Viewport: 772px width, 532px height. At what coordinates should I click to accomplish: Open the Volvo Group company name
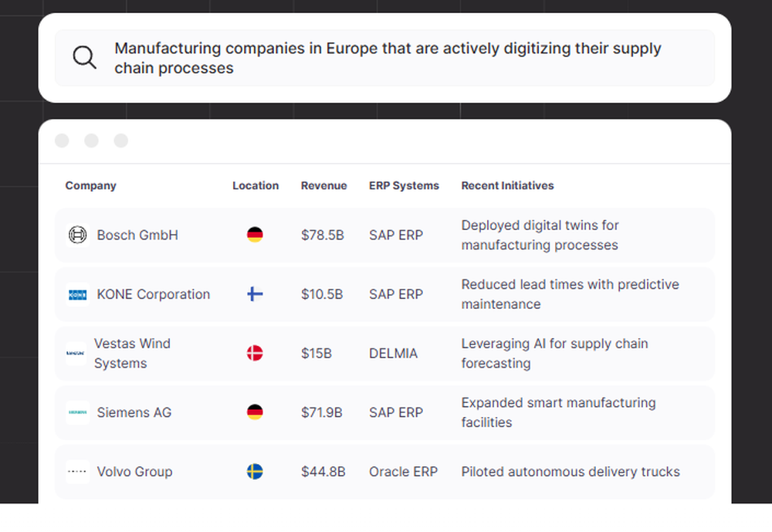(x=134, y=472)
